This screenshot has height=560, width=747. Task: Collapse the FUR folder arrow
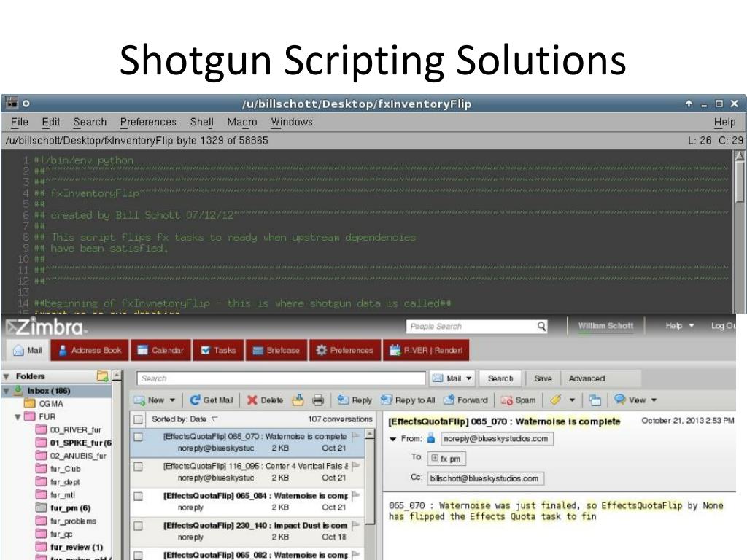(x=18, y=417)
